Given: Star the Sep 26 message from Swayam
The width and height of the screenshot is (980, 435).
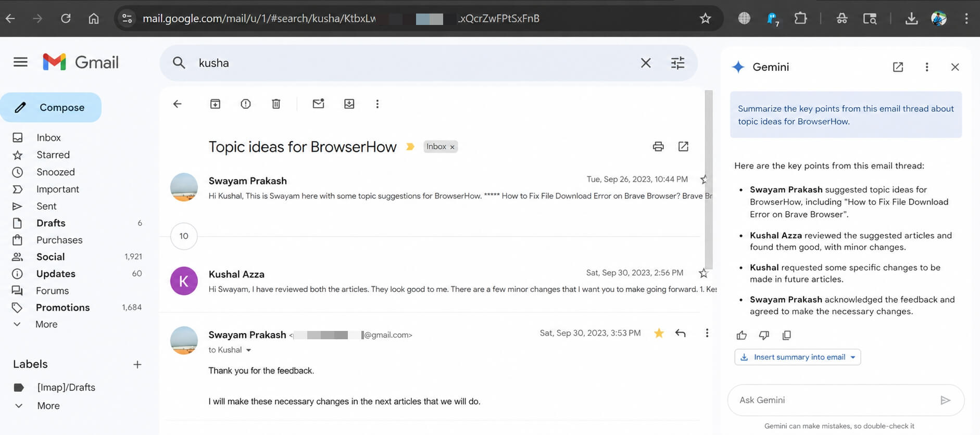Looking at the screenshot, I should pyautogui.click(x=704, y=180).
